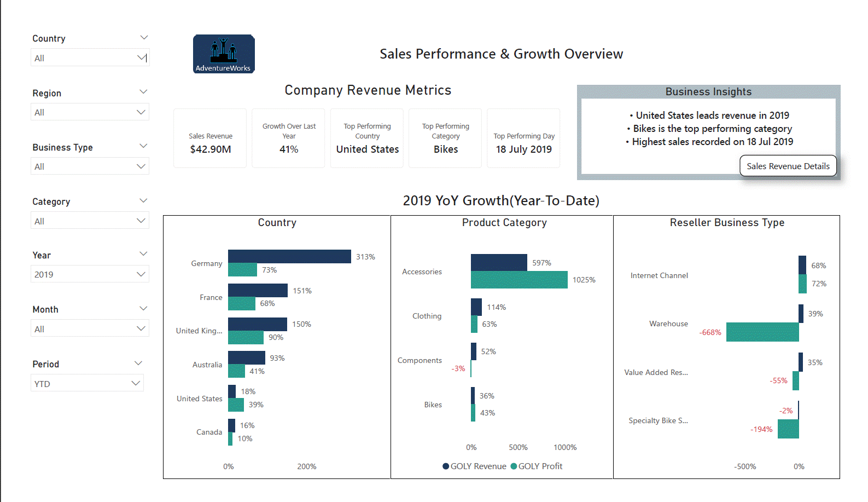Collapse the Region slicer header chevron
The image size is (868, 502).
click(x=143, y=92)
